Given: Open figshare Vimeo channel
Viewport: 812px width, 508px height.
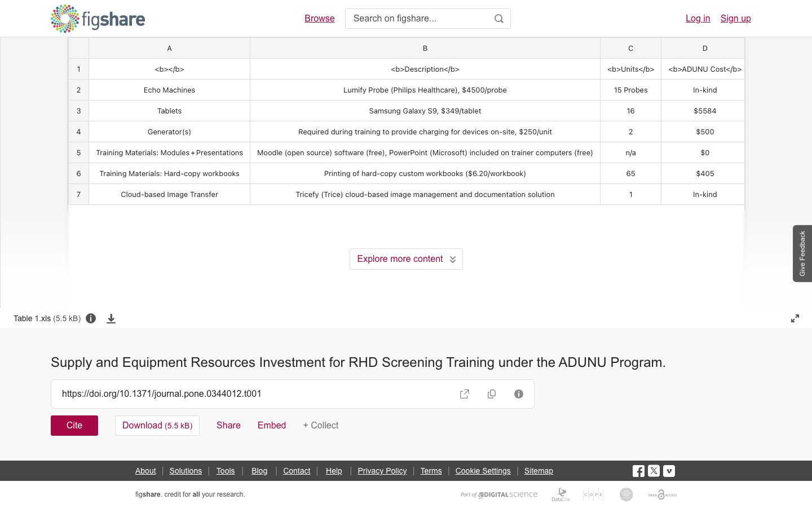Looking at the screenshot, I should tap(669, 471).
